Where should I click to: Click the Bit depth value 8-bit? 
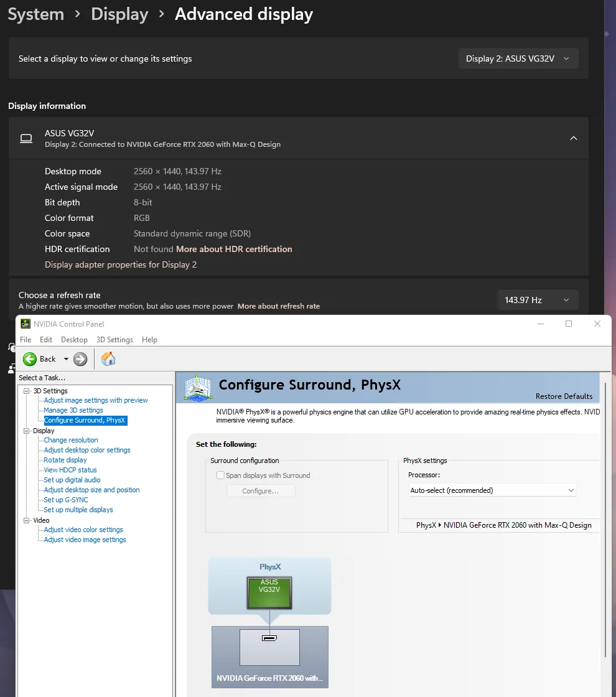coord(142,203)
